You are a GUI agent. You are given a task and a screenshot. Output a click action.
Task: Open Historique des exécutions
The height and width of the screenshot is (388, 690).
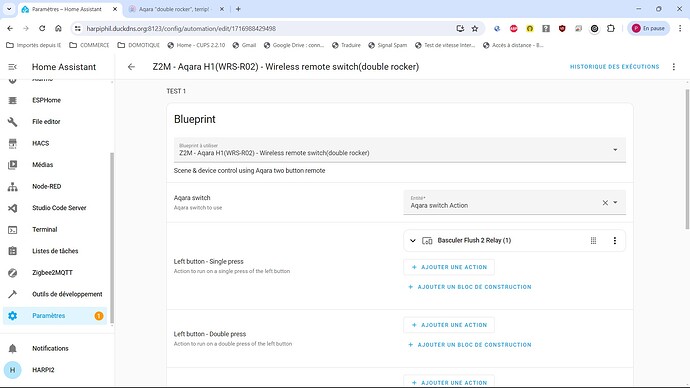(614, 67)
